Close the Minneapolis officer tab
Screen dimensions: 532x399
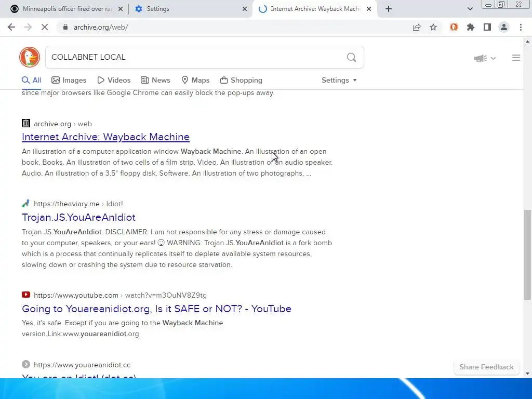(121, 9)
